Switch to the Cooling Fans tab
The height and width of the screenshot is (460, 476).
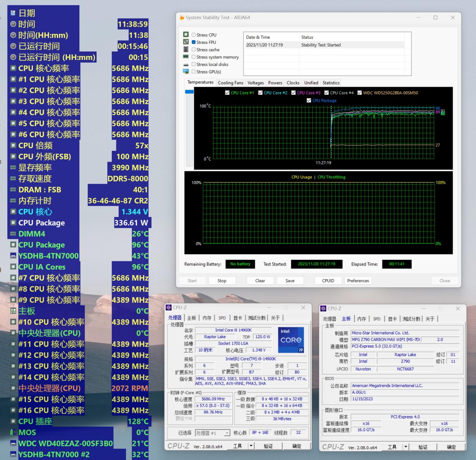231,83
